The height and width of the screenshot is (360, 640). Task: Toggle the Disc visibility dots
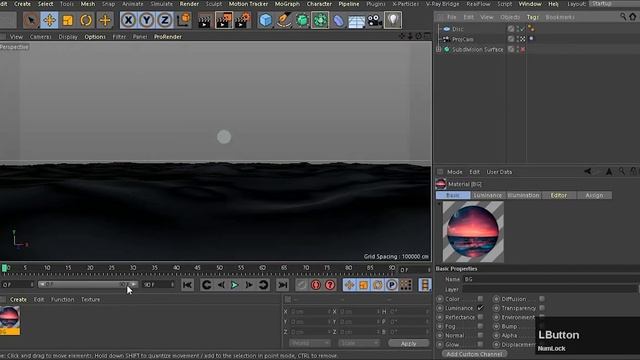tap(518, 29)
